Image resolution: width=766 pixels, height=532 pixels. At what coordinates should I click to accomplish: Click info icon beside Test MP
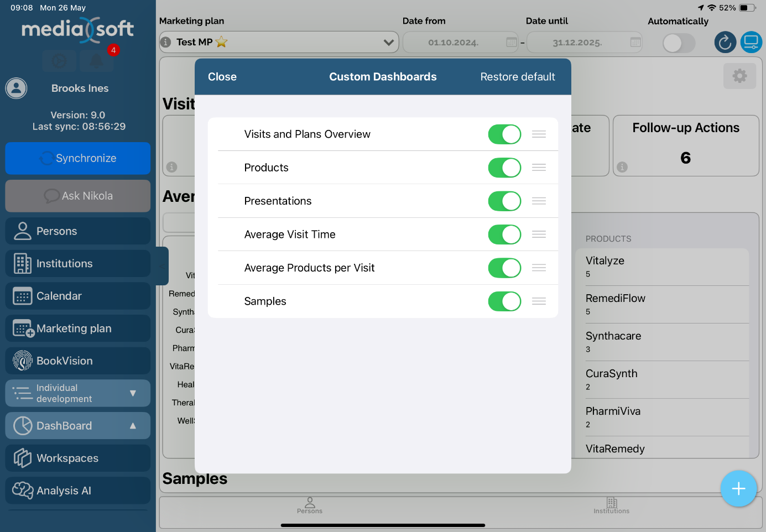[165, 42]
